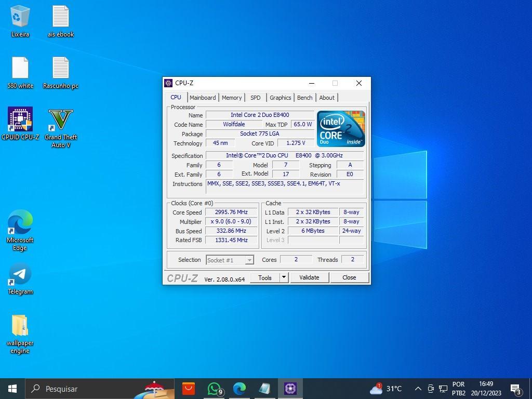
Task: Open the orange shopping bag taskbar app
Action: (188, 389)
